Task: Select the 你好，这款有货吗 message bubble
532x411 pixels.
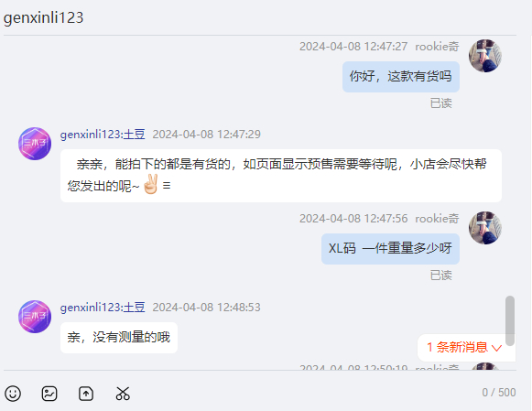Action: 401,77
